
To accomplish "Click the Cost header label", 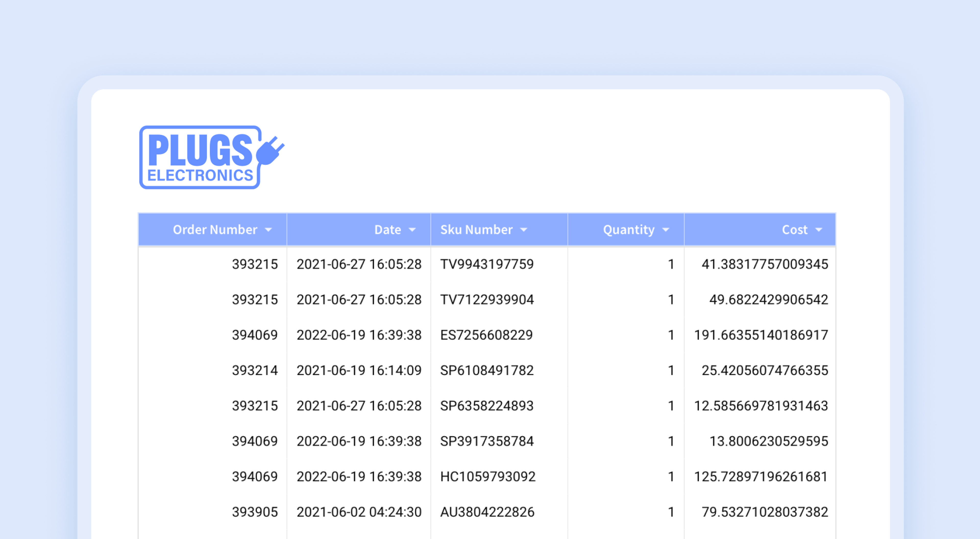I will click(x=795, y=229).
